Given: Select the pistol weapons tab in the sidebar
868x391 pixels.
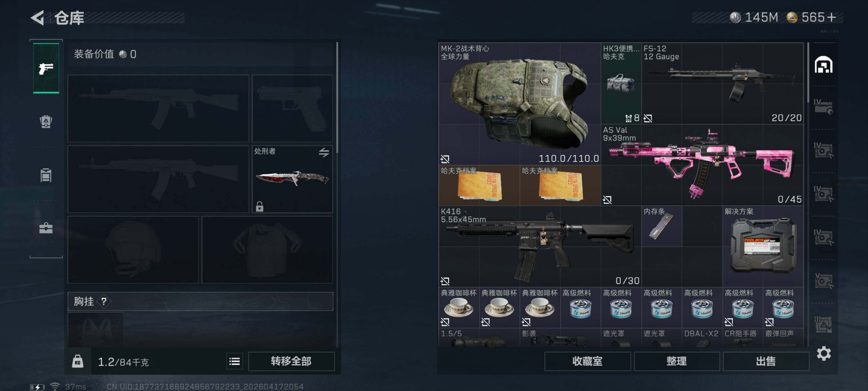Looking at the screenshot, I should (x=46, y=68).
